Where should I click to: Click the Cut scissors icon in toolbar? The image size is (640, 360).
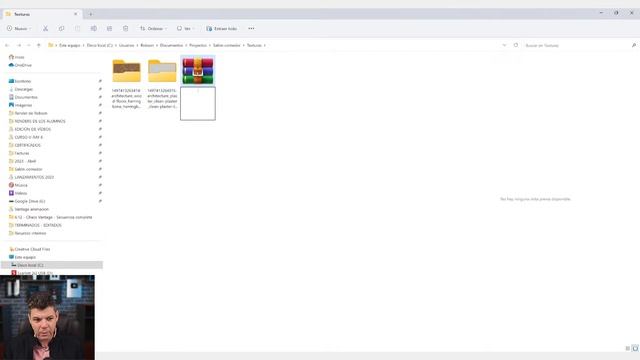click(x=45, y=29)
